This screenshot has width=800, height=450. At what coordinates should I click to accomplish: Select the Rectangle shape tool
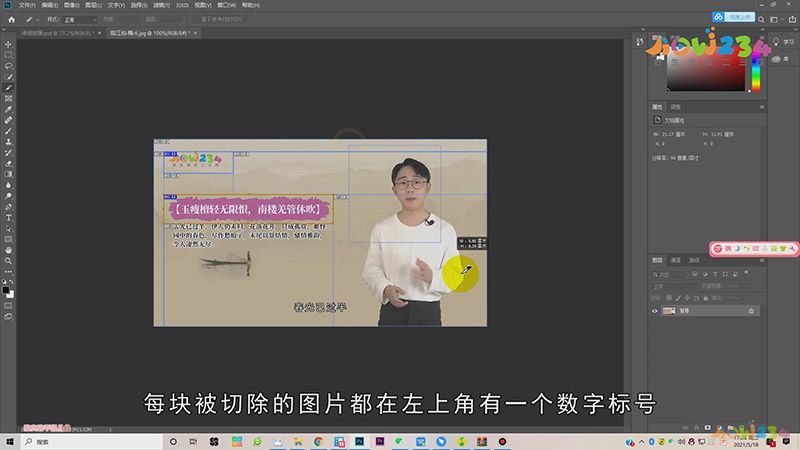click(8, 239)
